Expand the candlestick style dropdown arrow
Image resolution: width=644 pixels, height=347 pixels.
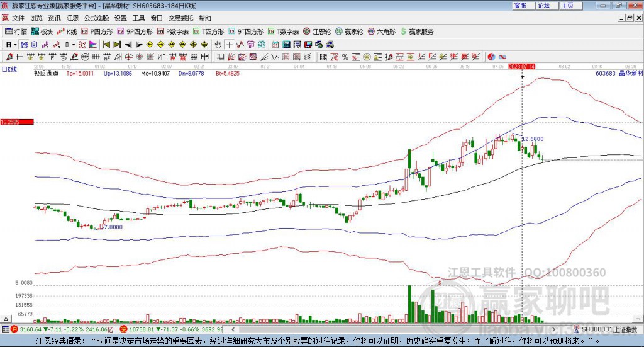pyautogui.click(x=74, y=45)
